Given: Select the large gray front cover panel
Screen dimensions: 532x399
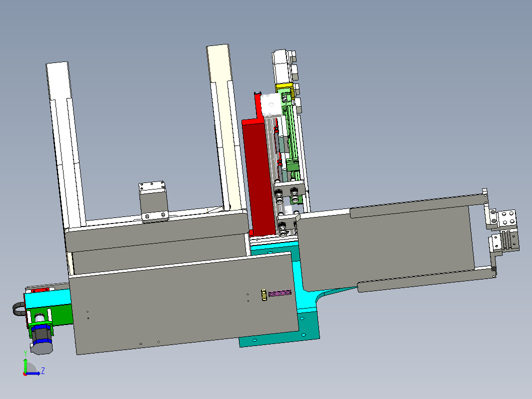Looking at the screenshot, I should 185,303.
